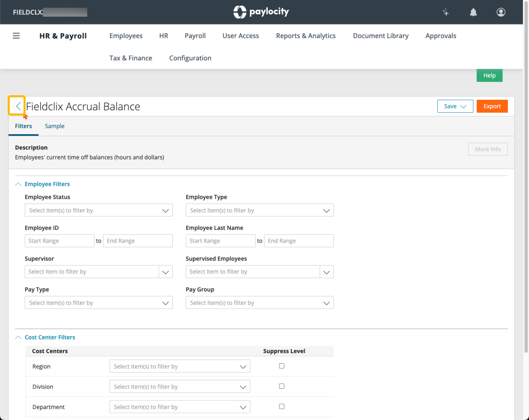Open the Pay Group dropdown
The height and width of the screenshot is (420, 529).
260,303
